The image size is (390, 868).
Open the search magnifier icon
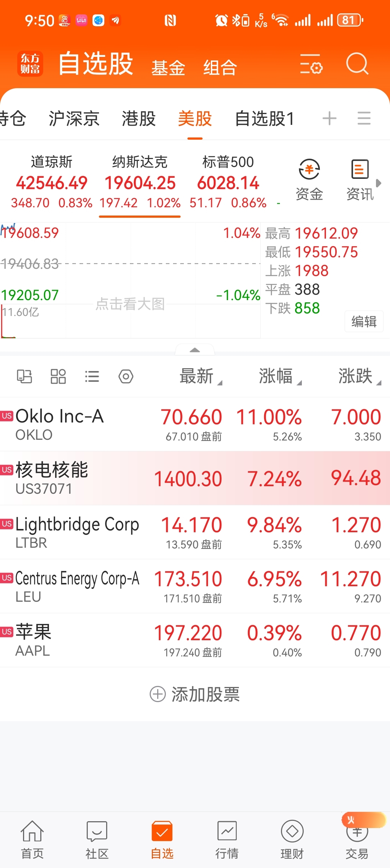(x=357, y=64)
